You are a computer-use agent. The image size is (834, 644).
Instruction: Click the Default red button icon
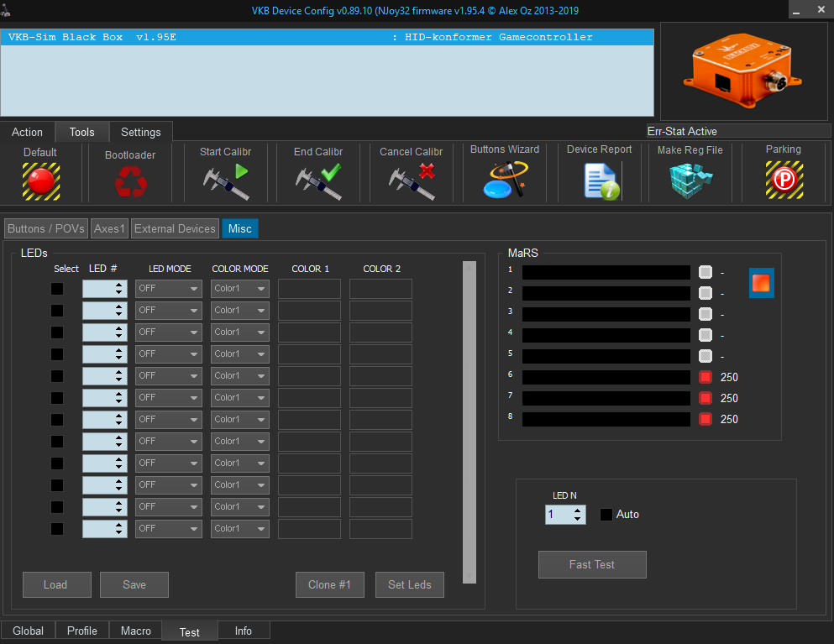(40, 181)
